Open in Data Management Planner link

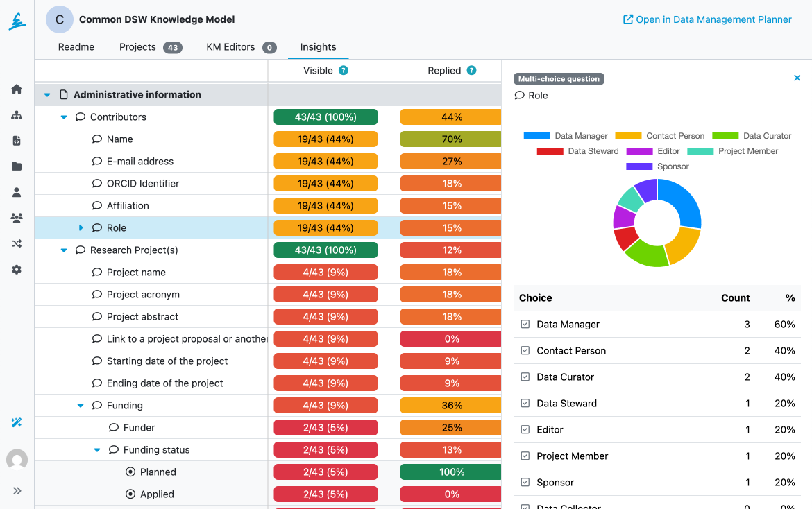[707, 19]
